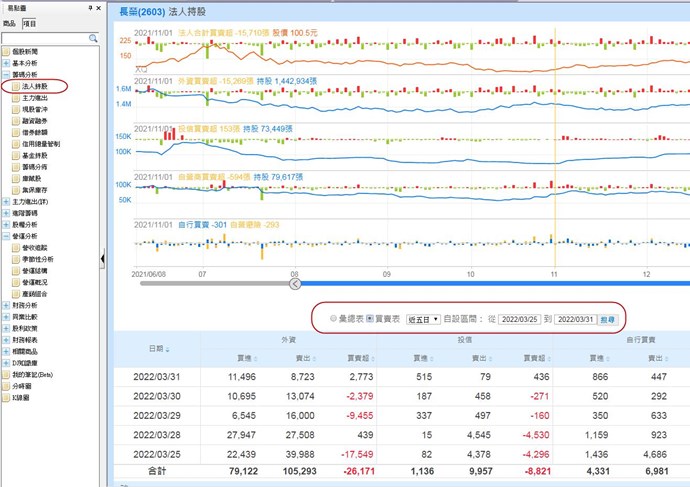
Task: Click the start date field showing 2022/03/25
Action: coord(519,318)
